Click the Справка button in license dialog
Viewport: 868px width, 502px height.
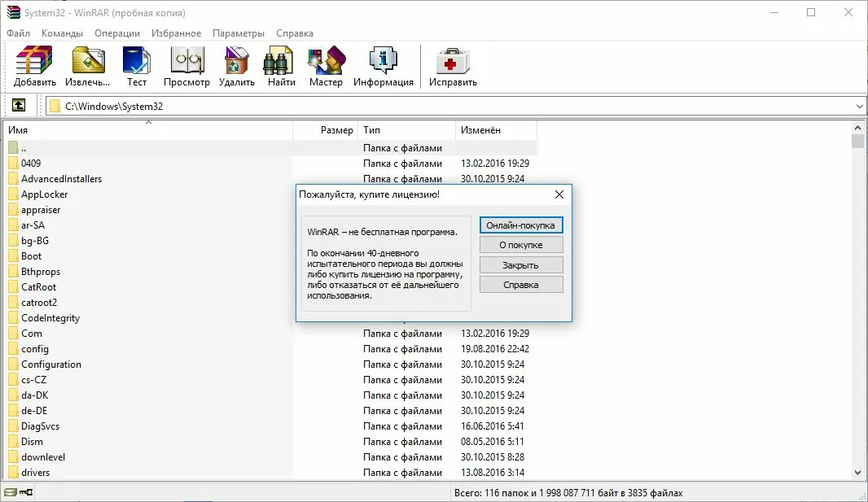(521, 285)
